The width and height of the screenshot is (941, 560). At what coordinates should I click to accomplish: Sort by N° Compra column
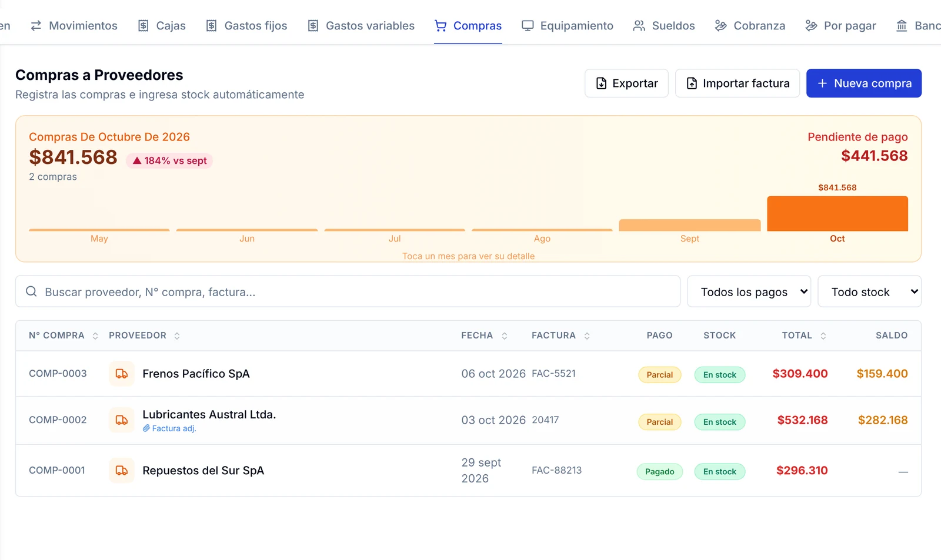pos(64,336)
